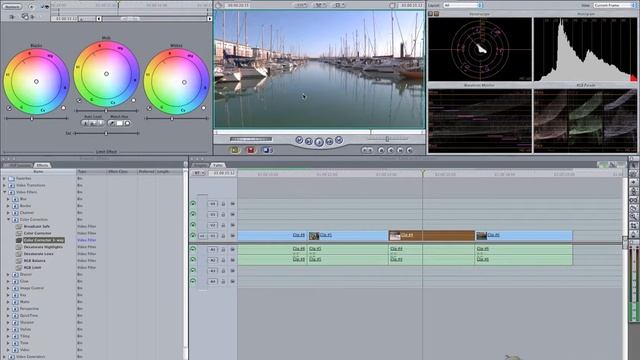Go to previous edit in Canvas
This screenshot has width=640, height=360.
[299, 140]
